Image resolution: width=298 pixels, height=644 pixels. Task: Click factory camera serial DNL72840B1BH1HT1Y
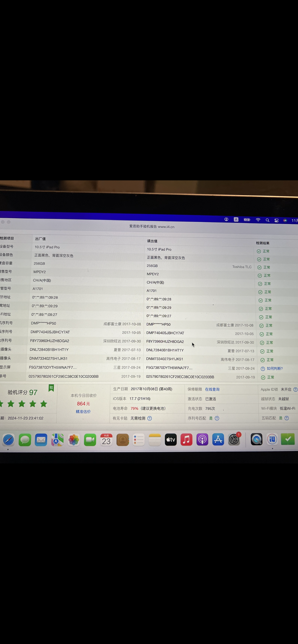[49, 350]
